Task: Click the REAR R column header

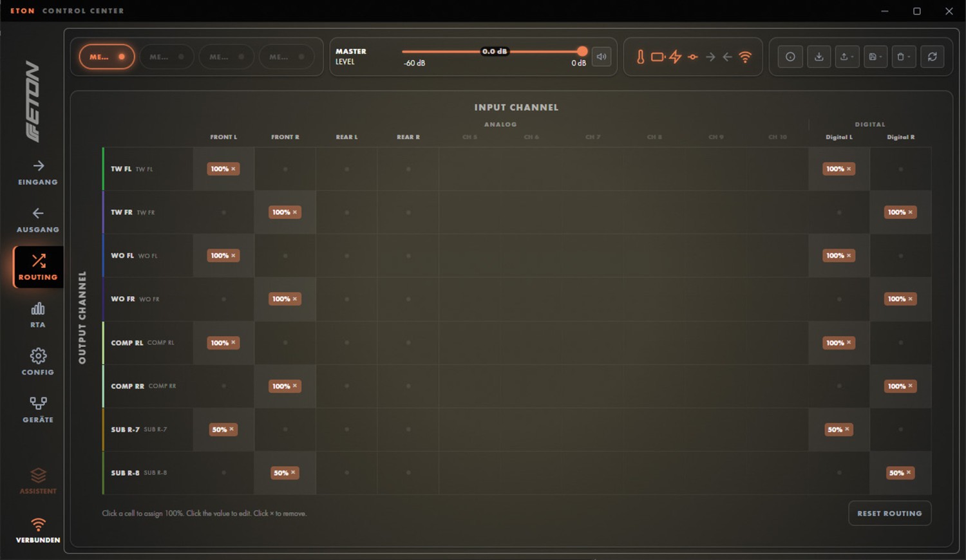Action: tap(408, 137)
